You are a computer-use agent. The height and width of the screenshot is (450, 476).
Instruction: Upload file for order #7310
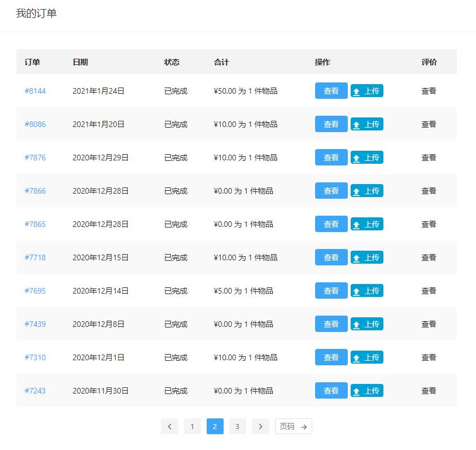click(x=367, y=357)
